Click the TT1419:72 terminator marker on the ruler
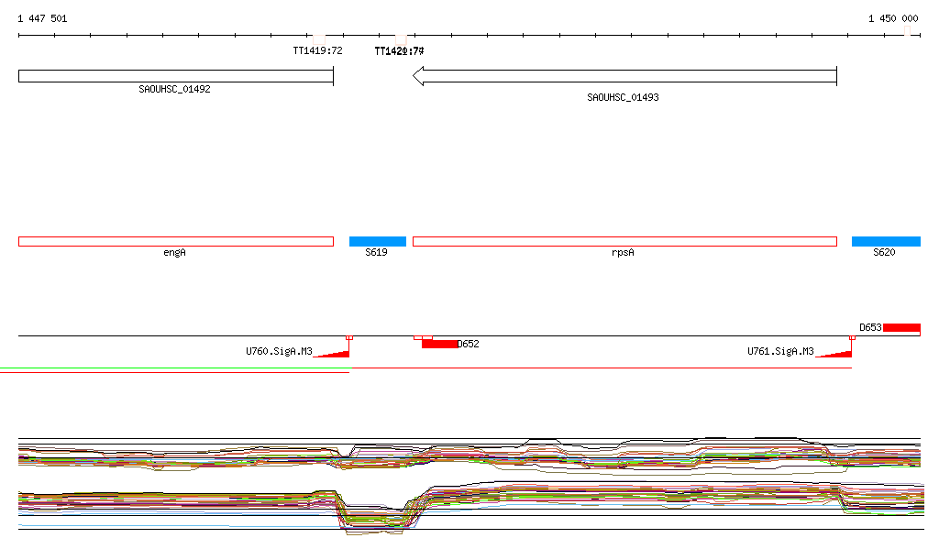 click(x=318, y=37)
